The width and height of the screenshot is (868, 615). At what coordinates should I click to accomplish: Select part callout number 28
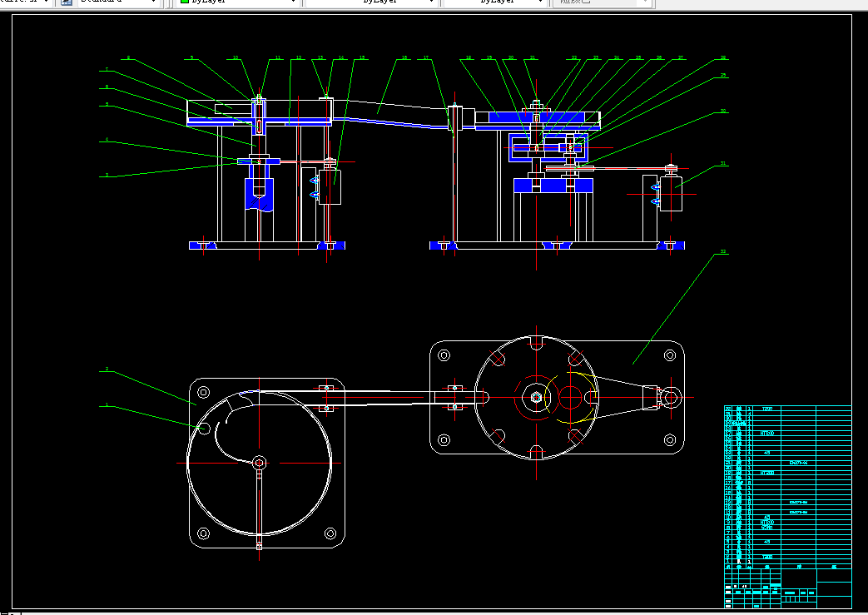click(x=723, y=57)
